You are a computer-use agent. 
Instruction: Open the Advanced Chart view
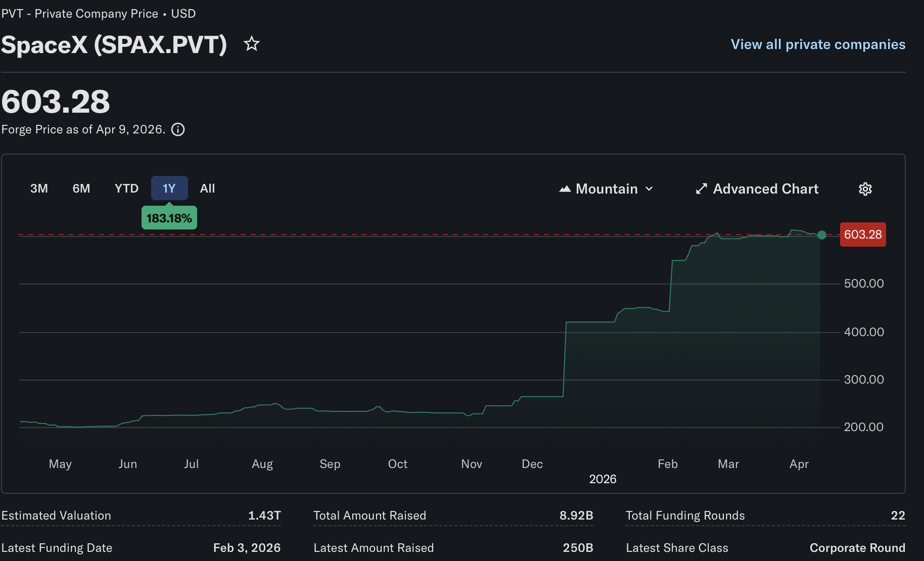765,189
